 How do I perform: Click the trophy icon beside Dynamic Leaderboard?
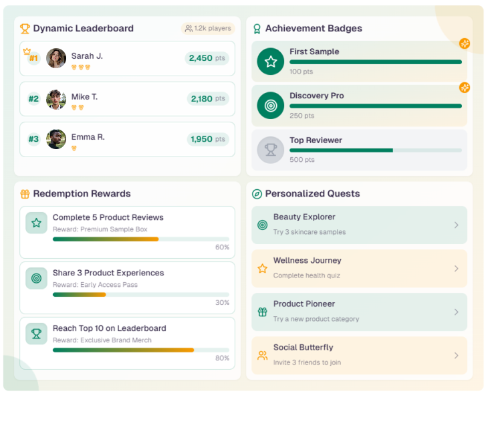click(x=25, y=29)
